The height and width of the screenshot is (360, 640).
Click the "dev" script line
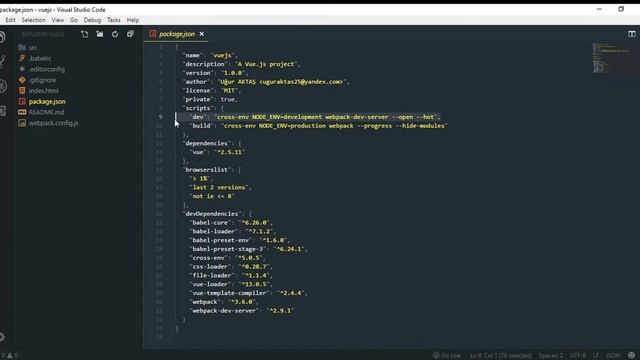(314, 117)
